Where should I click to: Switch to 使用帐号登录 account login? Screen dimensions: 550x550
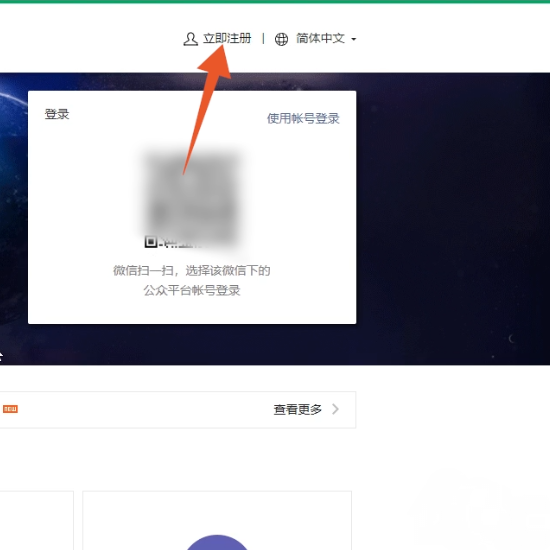tap(303, 119)
